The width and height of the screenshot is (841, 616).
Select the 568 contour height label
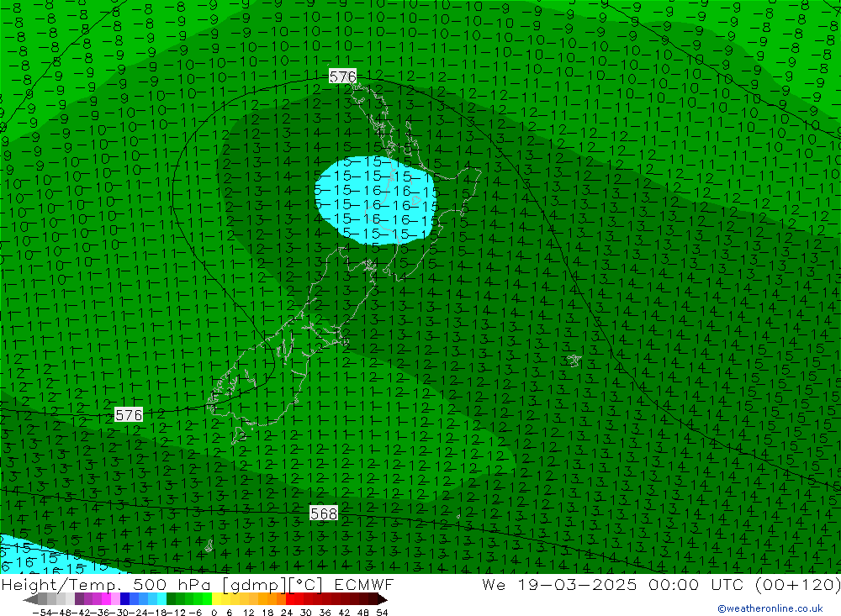(324, 513)
